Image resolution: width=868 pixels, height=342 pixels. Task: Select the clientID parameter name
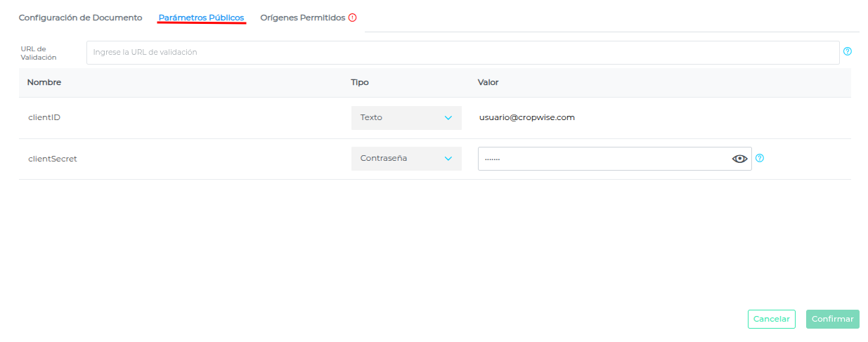pyautogui.click(x=44, y=117)
